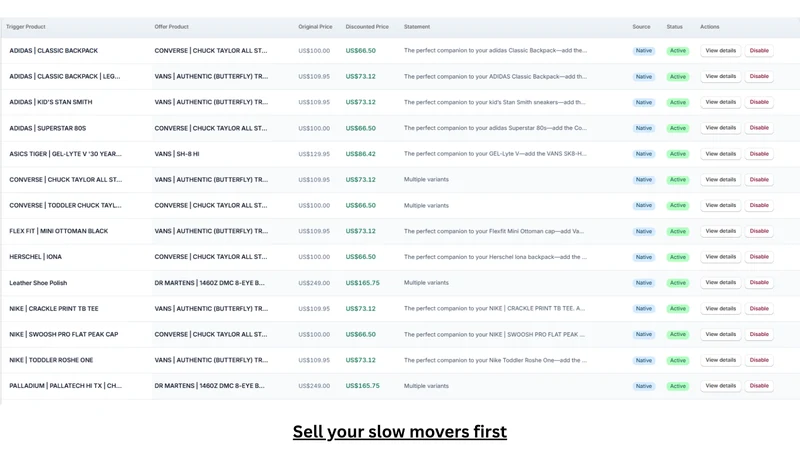
Task: Disable the Leather Shoe Polish offer
Action: [x=759, y=282]
